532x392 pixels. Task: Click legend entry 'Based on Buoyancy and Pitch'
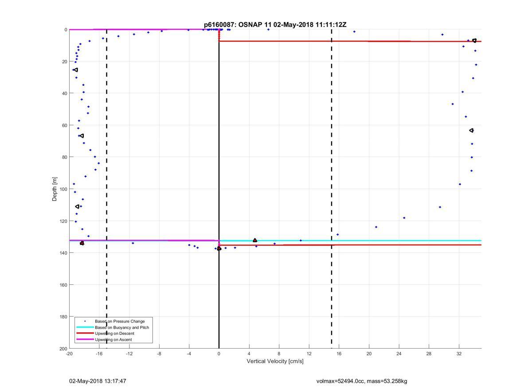pos(122,327)
